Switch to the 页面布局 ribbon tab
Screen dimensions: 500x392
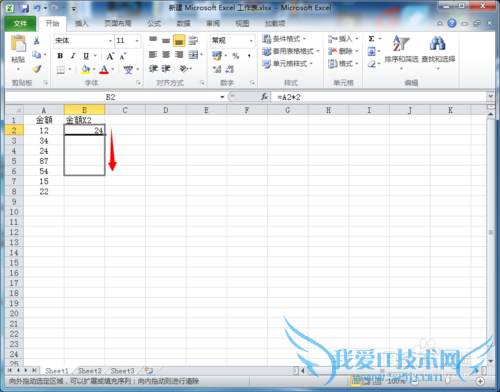(118, 23)
